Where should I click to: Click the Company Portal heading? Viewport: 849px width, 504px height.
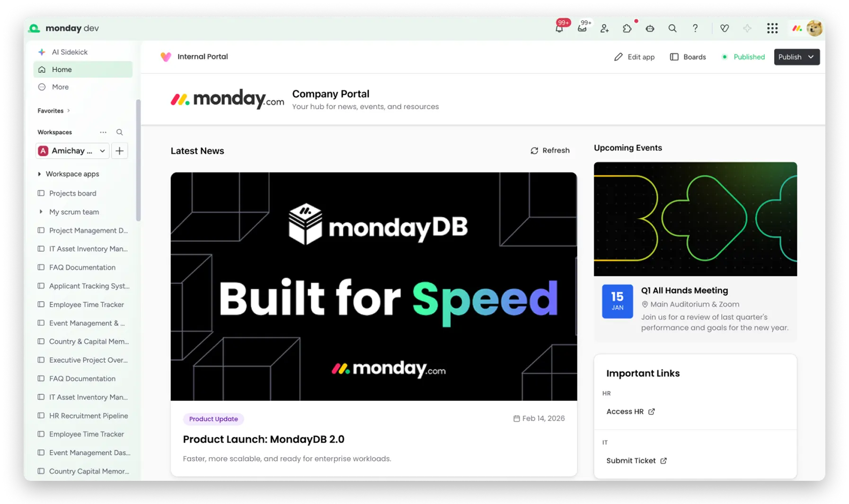tap(330, 94)
